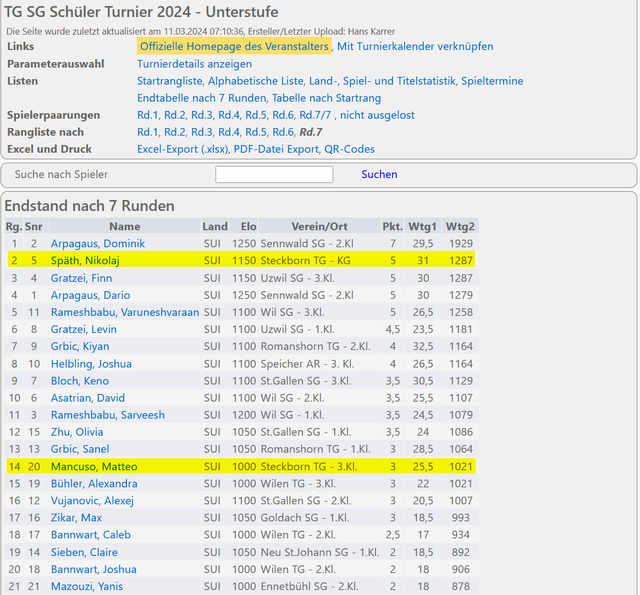Click the Pkt. column header

(392, 226)
